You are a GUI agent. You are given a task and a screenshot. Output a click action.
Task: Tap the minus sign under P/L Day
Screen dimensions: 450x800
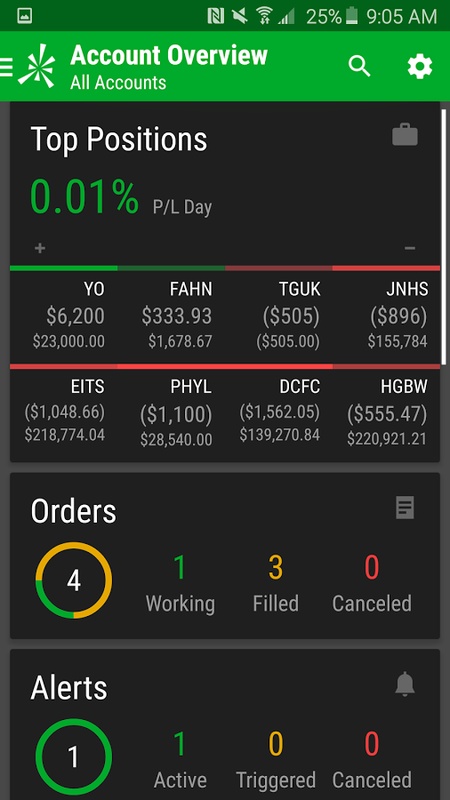(410, 248)
